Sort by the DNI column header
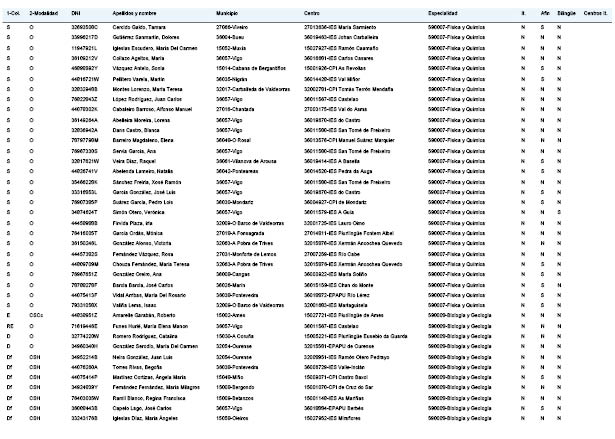Image resolution: width=615 pixels, height=439 pixels. (x=76, y=13)
